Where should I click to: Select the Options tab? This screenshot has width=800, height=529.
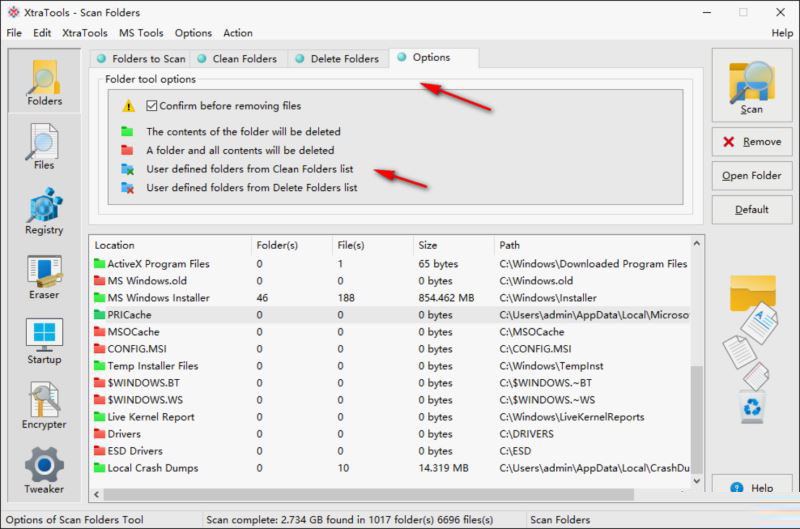click(x=434, y=58)
